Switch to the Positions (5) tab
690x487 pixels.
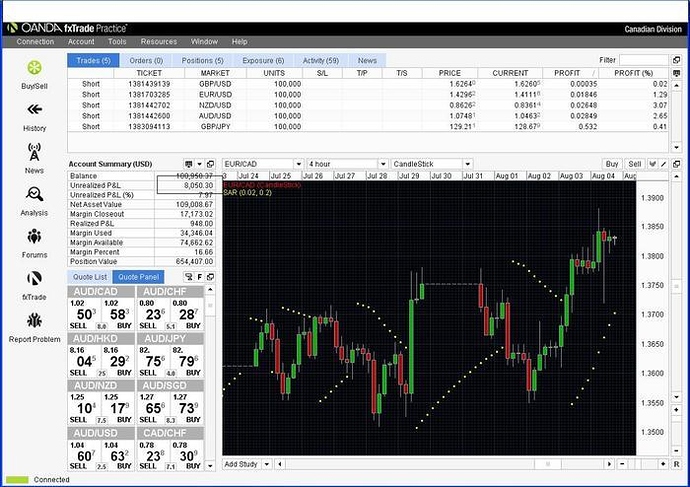(x=202, y=60)
